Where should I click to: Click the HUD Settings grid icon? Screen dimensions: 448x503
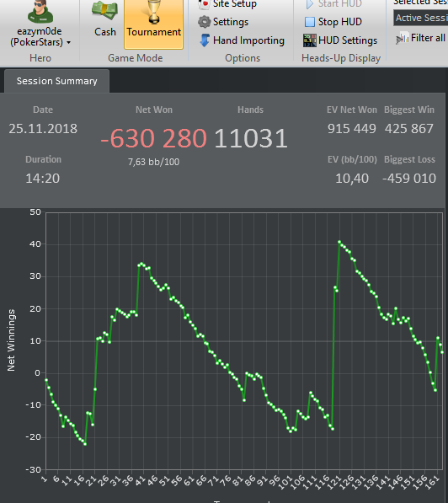309,40
